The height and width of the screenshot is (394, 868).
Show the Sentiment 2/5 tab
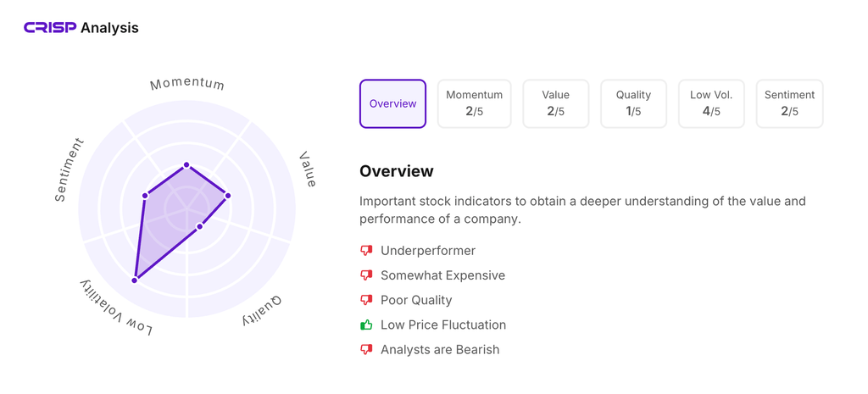point(789,103)
